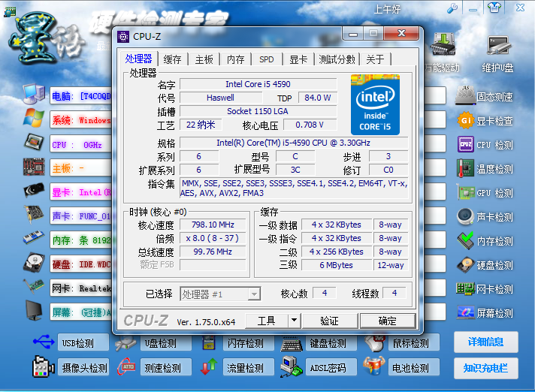The width and height of the screenshot is (535, 392).
Task: Launch 硬盘检测 hard disk icon
Action: tap(465, 265)
